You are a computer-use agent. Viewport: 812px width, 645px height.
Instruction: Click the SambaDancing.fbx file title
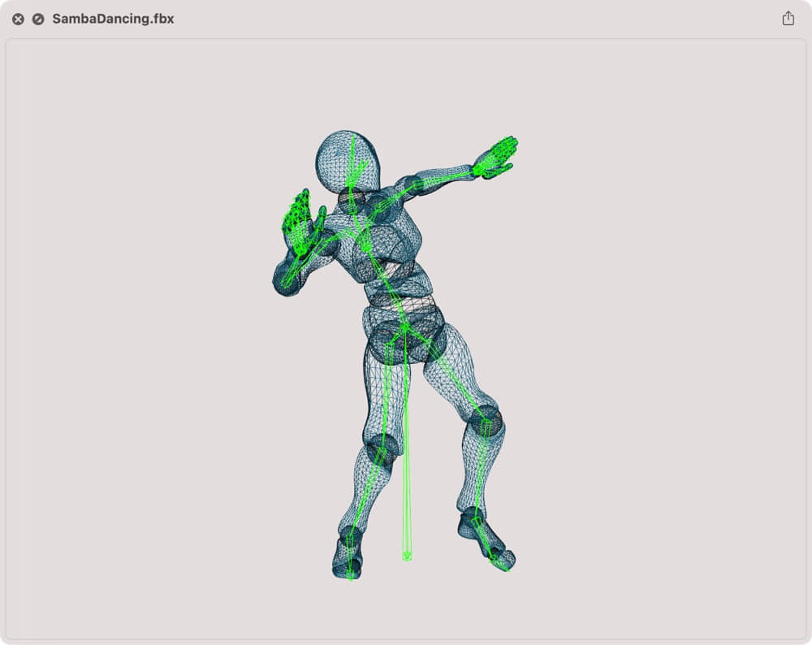coord(113,19)
